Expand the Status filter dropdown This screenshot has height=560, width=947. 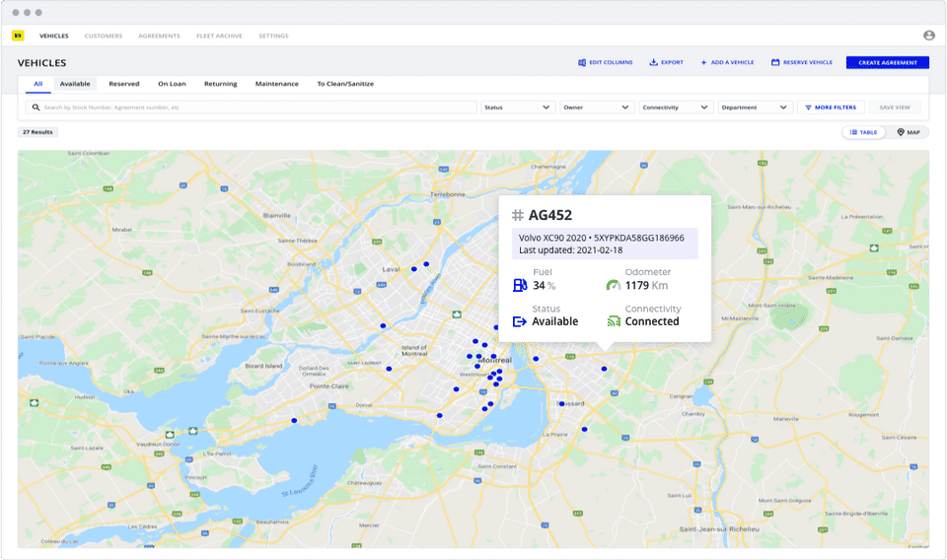517,107
